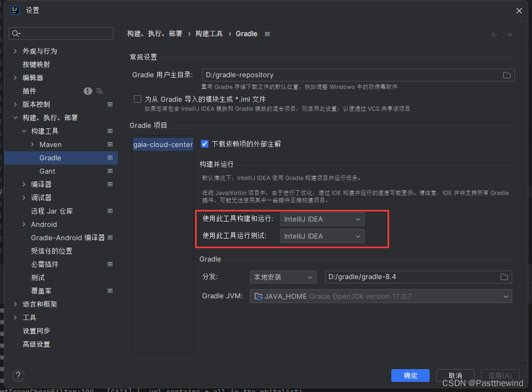Click the Gradle 用户主目录 path field
The height and width of the screenshot is (392, 532).
point(358,75)
